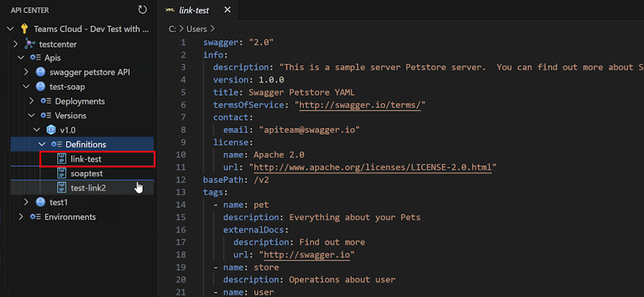Click the Swagger Petstore YAML title value
The width and height of the screenshot is (644, 297).
tap(300, 92)
